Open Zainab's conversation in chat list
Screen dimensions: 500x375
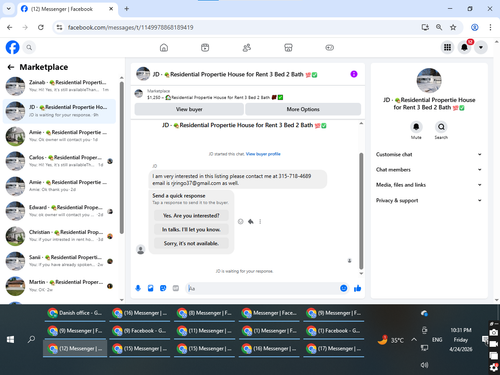(x=59, y=86)
